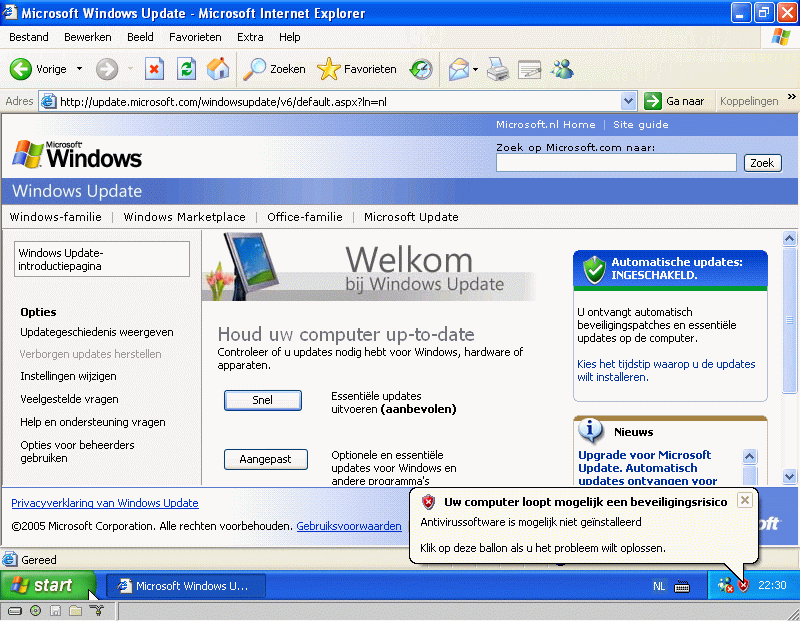Open the Windows-familie tab
The image size is (800, 621).
pyautogui.click(x=56, y=217)
